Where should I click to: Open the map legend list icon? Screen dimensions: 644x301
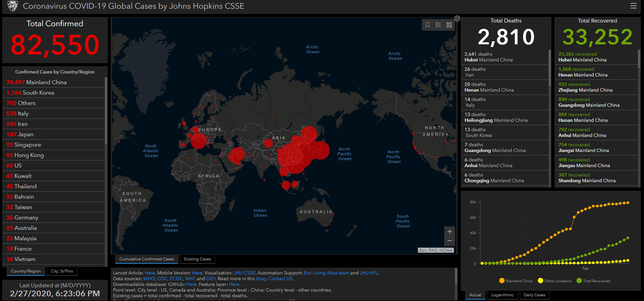point(438,25)
